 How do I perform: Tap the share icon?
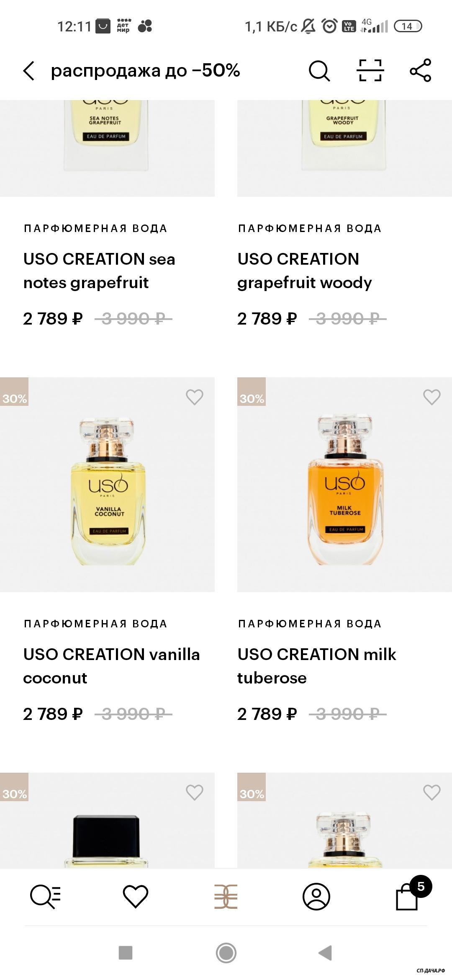(x=421, y=70)
